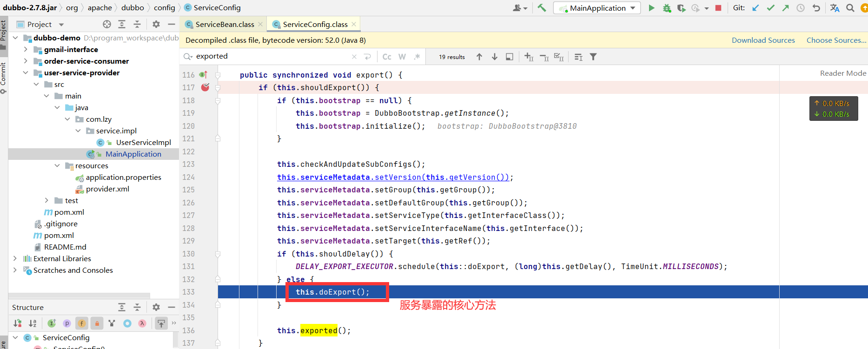
Task: Open search results in Find tool window
Action: (510, 57)
